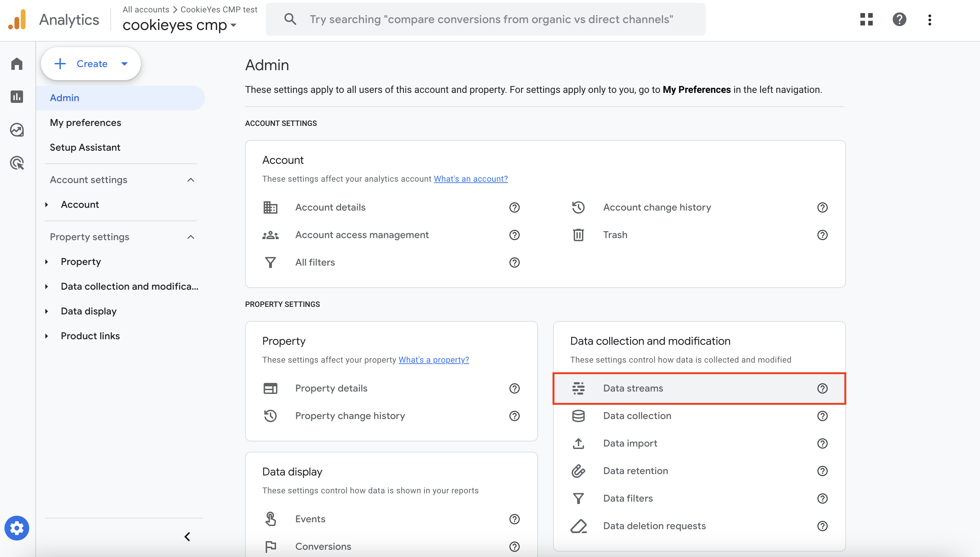
Task: Click the Admin gear icon
Action: (x=17, y=528)
